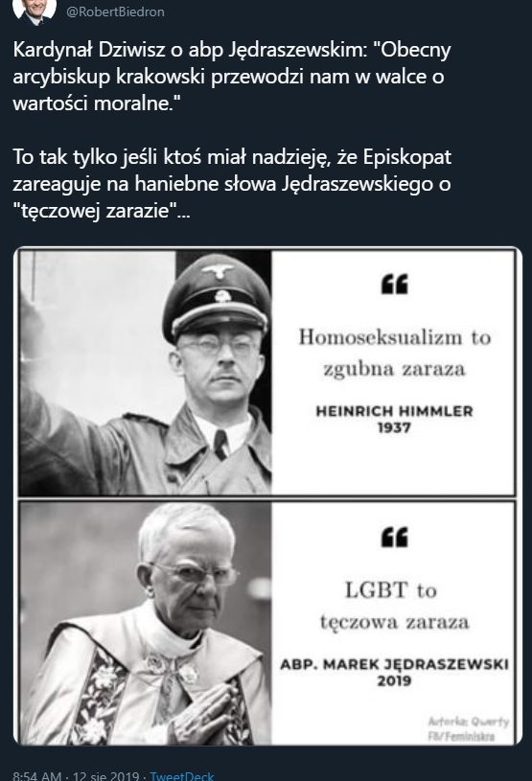This screenshot has width=532, height=781.
Task: Click the TweetDeck source link
Action: (x=181, y=775)
